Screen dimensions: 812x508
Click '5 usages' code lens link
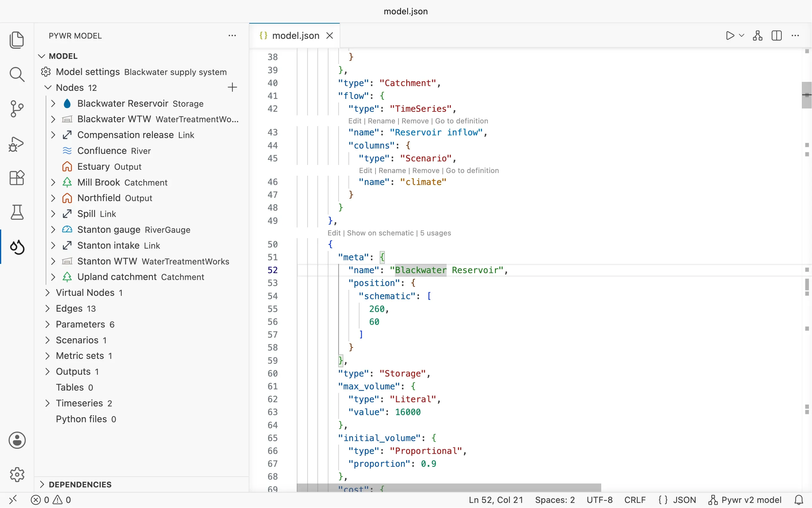(435, 233)
